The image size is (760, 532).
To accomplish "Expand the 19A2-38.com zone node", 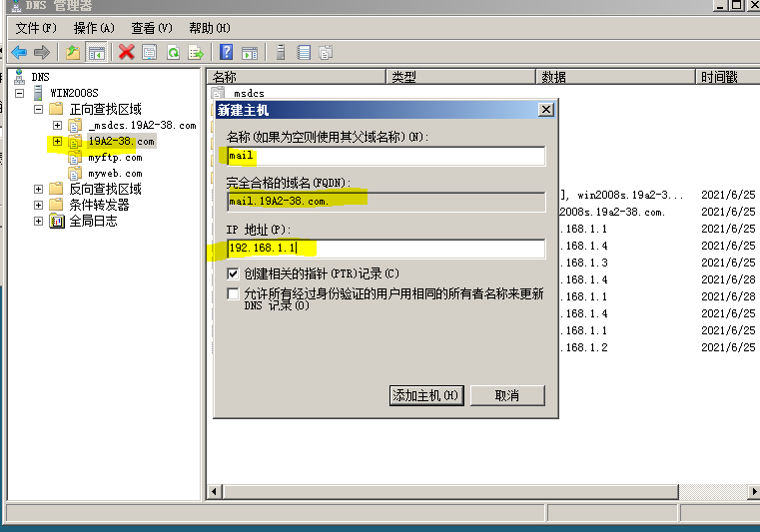I will [57, 142].
